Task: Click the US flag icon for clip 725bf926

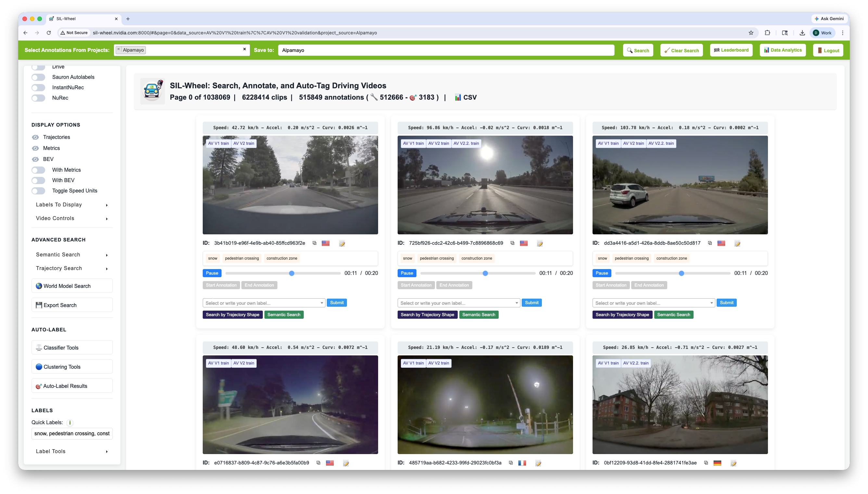Action: click(x=523, y=243)
